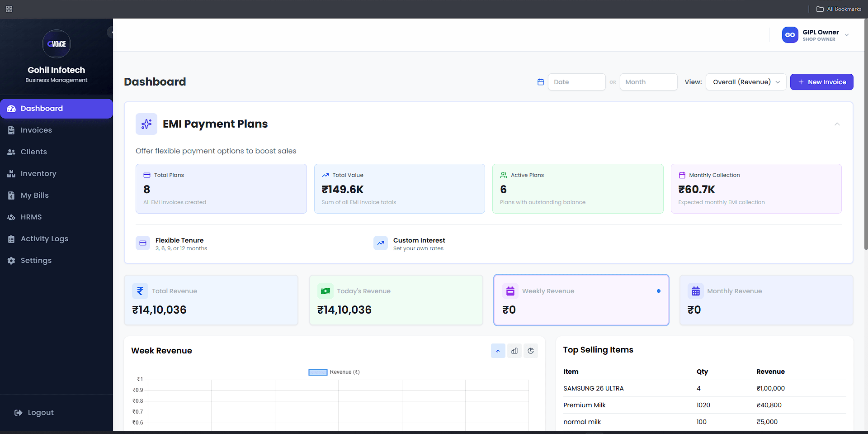Click the calendar icon on Monthly Revenue
868x434 pixels.
(x=696, y=291)
